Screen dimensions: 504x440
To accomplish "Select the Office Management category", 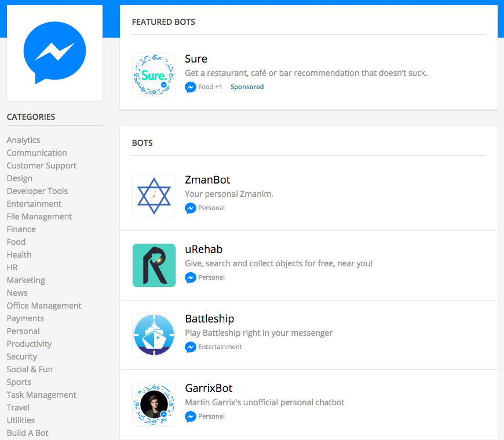I will click(x=44, y=306).
